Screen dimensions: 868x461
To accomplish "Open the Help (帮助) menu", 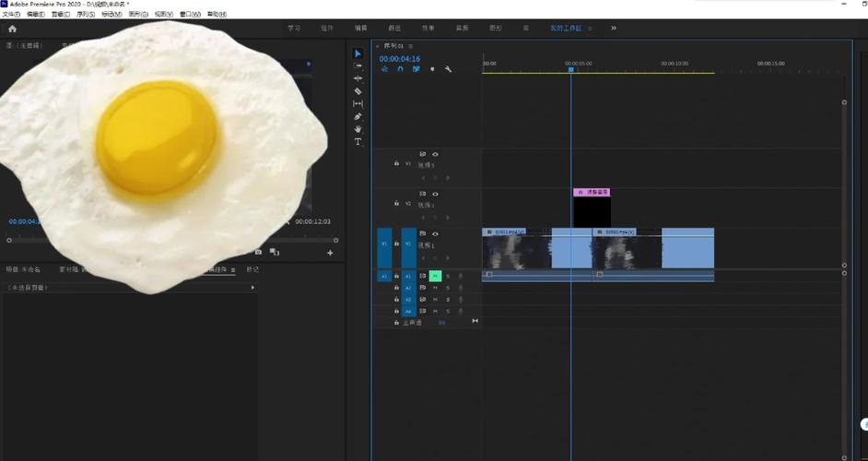I will point(217,14).
